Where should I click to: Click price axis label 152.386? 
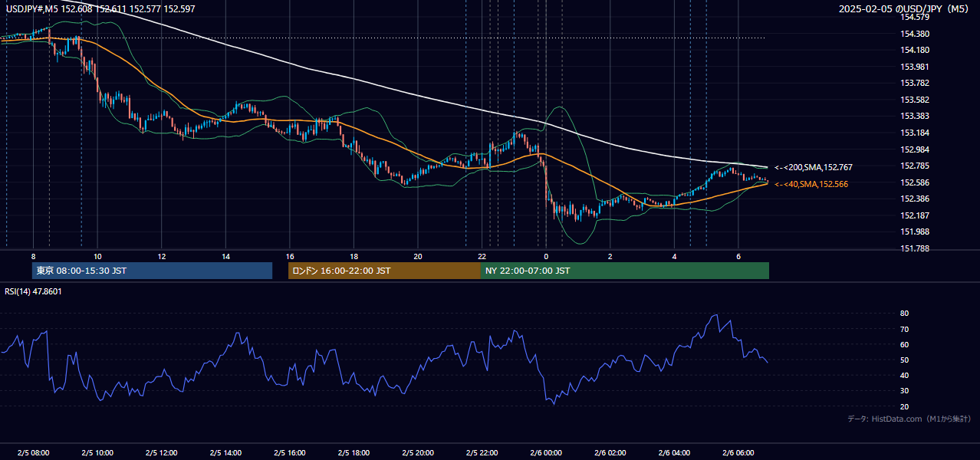(x=915, y=199)
